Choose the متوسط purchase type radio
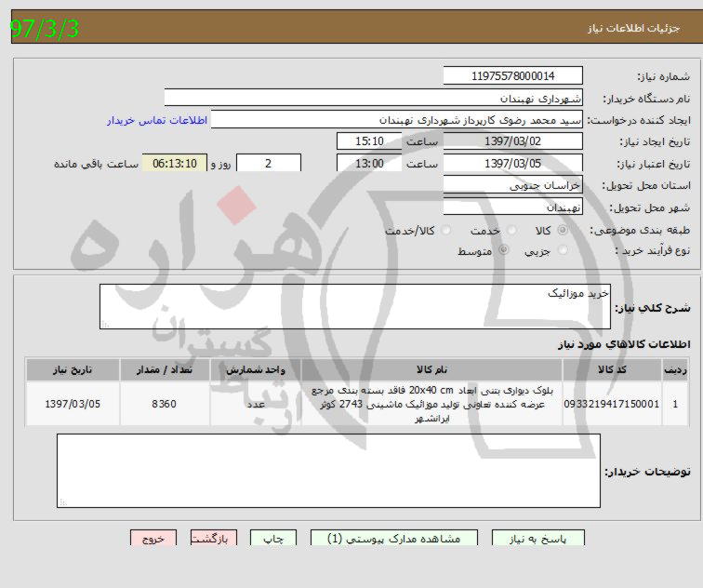This screenshot has height=588, width=703. coord(504,250)
